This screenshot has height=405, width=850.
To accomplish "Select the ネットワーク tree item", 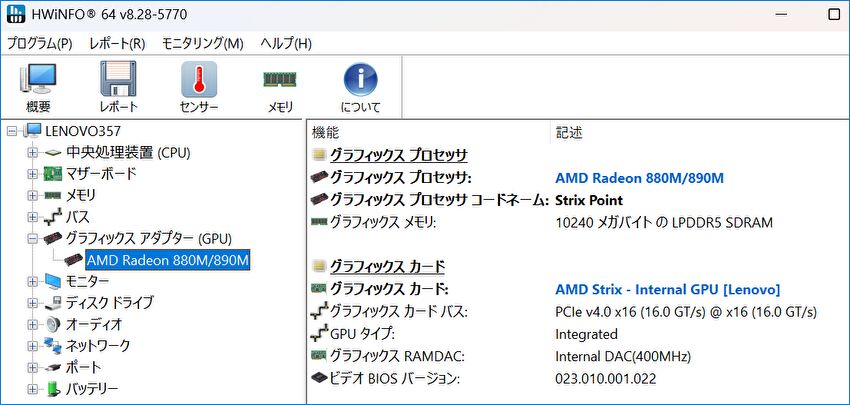I will [97, 346].
